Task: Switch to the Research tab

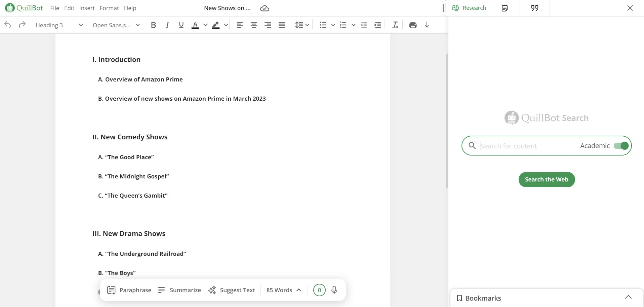Action: pyautogui.click(x=469, y=8)
